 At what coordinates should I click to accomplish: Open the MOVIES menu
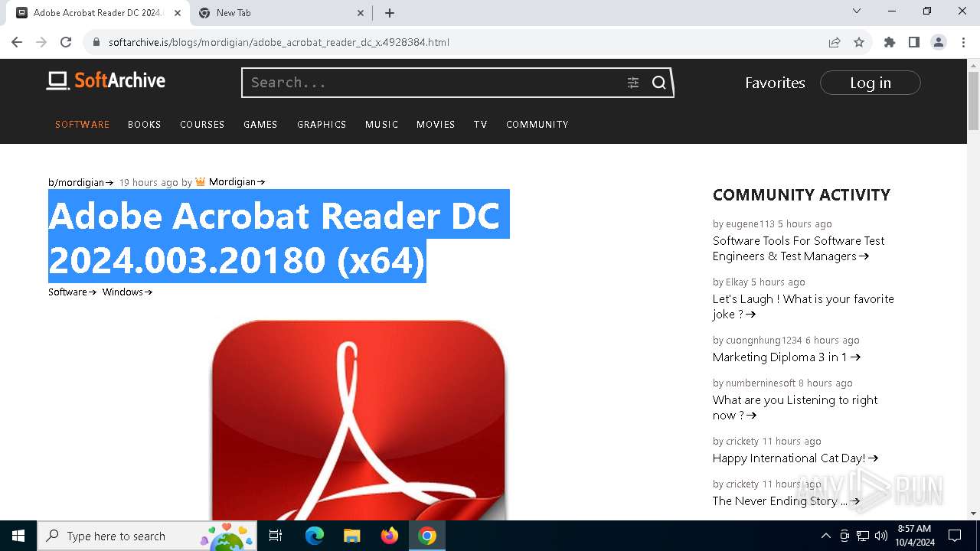436,124
